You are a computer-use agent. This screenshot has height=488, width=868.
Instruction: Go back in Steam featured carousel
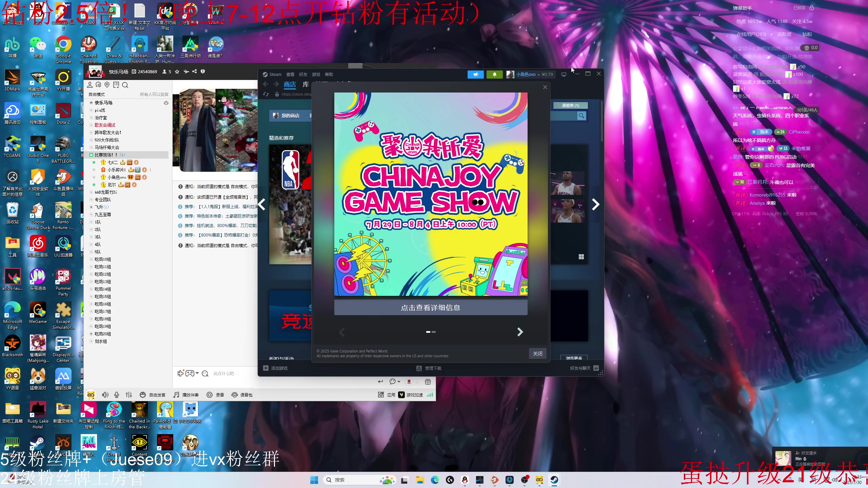[262, 204]
